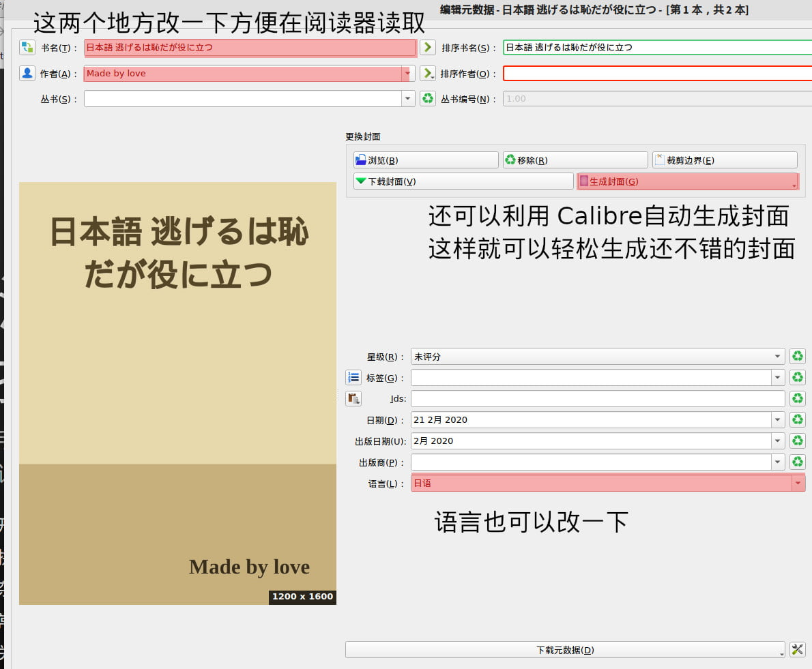The width and height of the screenshot is (812, 669).
Task: Clear the publisher with recycle icon beside 出版商
Action: click(797, 462)
